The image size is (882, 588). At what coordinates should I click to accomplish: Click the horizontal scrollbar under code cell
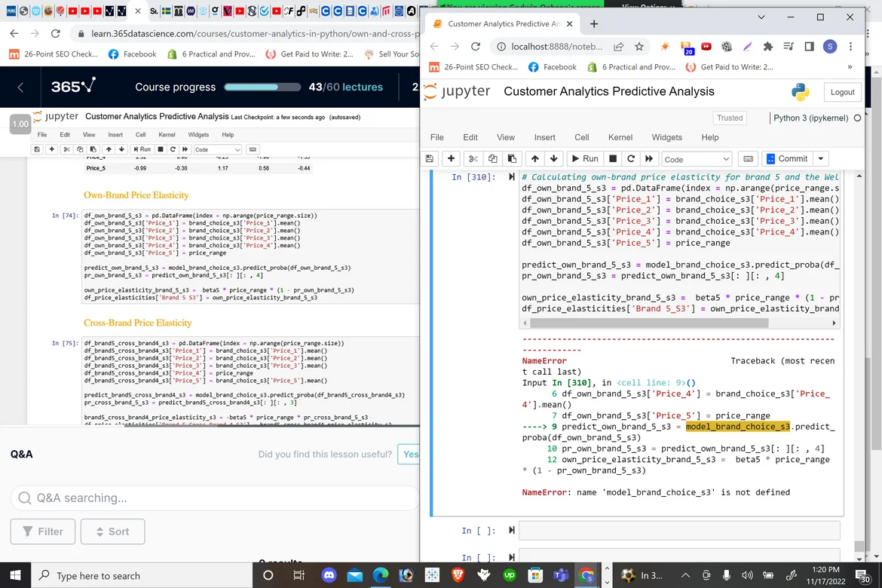coord(648,323)
